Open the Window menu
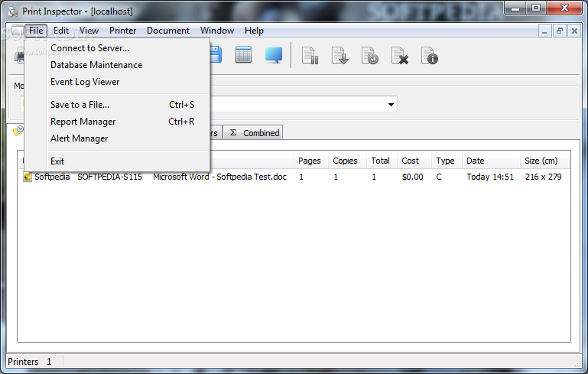 (216, 31)
